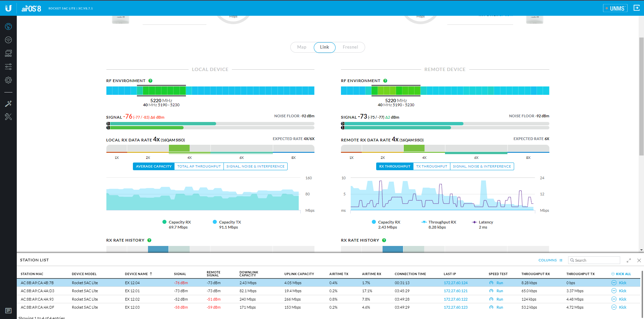Show help for remote RX Rate History
Image resolution: width=644 pixels, height=319 pixels.
pyautogui.click(x=384, y=240)
